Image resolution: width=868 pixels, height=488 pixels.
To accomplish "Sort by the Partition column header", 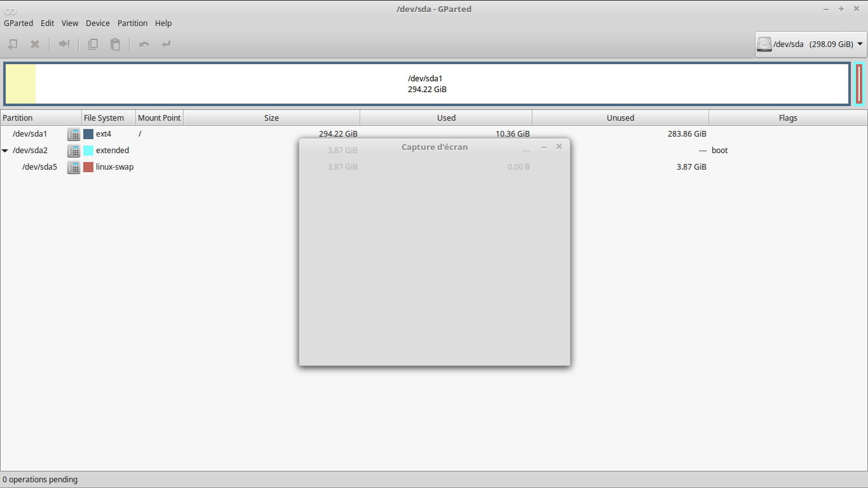I will [x=41, y=118].
